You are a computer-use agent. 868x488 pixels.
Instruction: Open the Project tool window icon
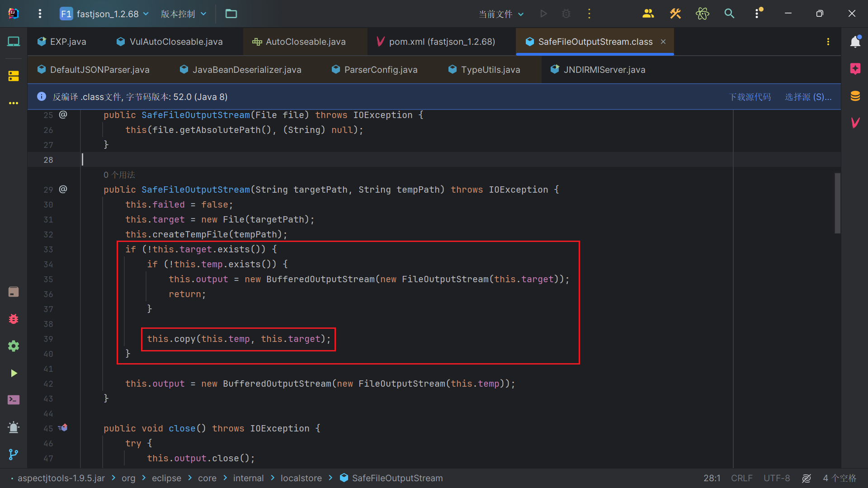(x=14, y=42)
